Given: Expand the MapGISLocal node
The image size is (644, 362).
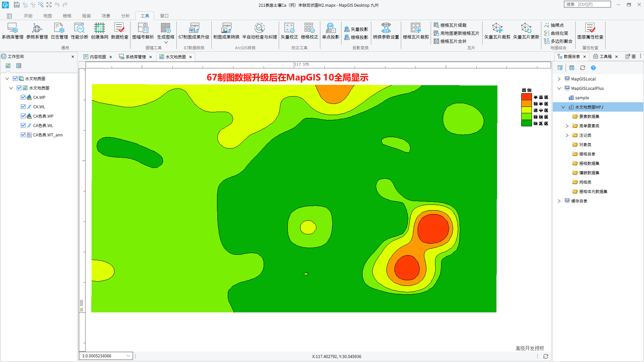Looking at the screenshot, I should pos(559,79).
